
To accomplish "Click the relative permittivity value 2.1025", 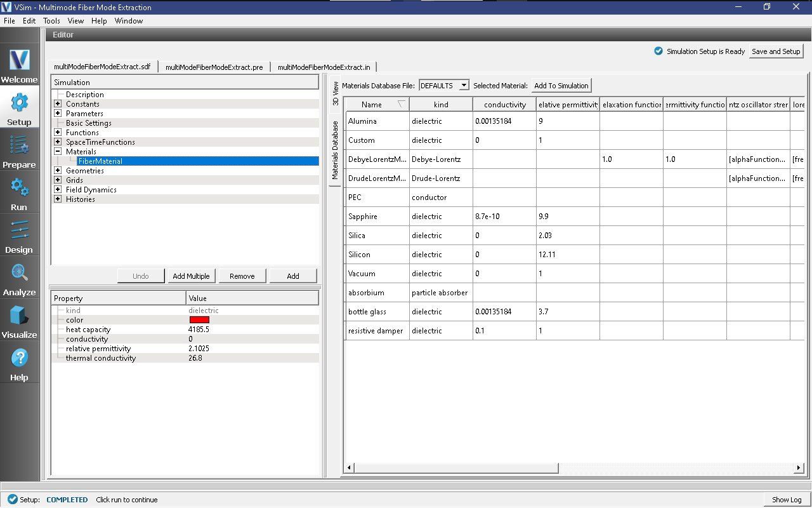I will coord(199,349).
